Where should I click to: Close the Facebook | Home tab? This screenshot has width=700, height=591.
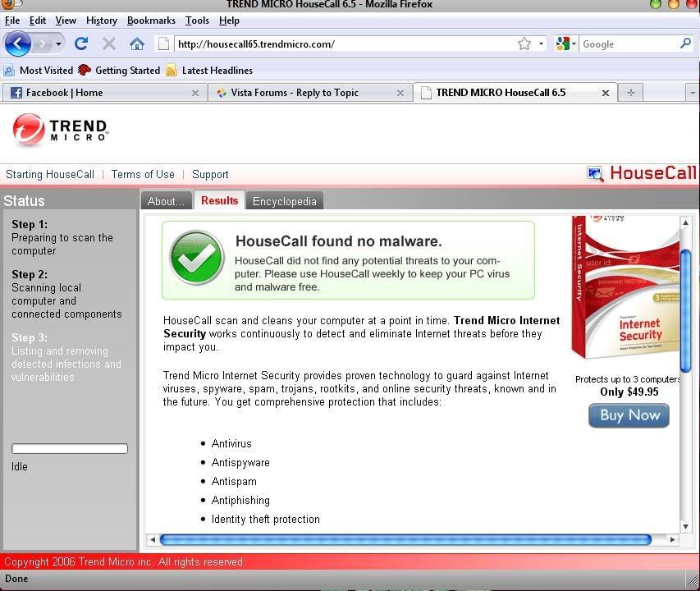tap(195, 93)
